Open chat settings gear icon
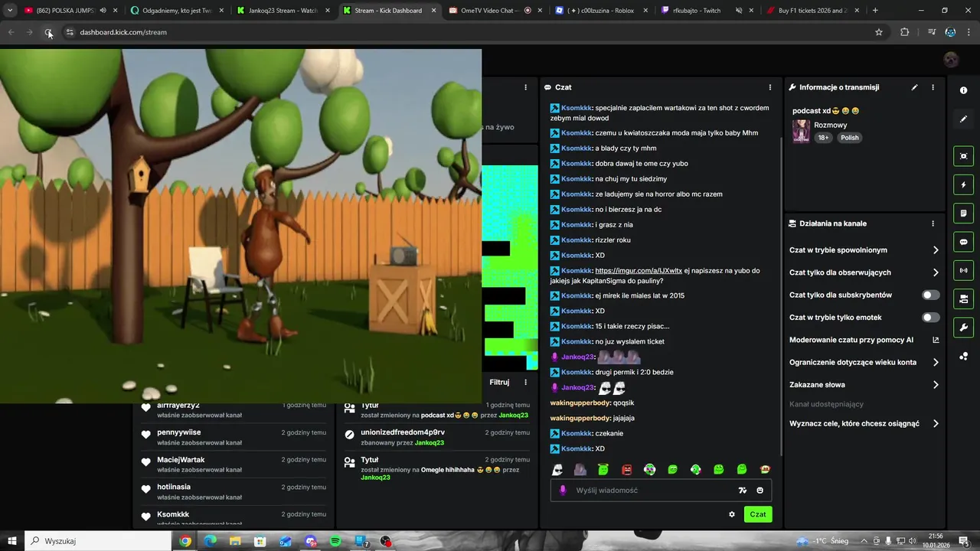Image resolution: width=980 pixels, height=551 pixels. coord(732,514)
